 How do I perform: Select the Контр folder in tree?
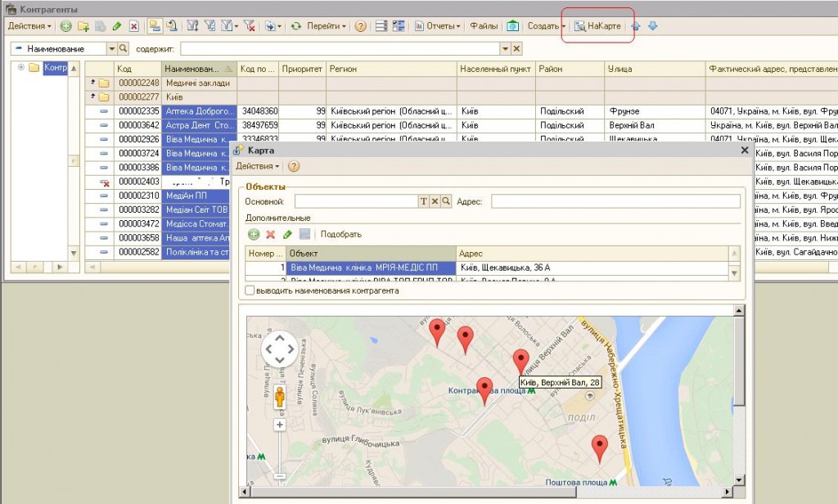click(x=55, y=67)
